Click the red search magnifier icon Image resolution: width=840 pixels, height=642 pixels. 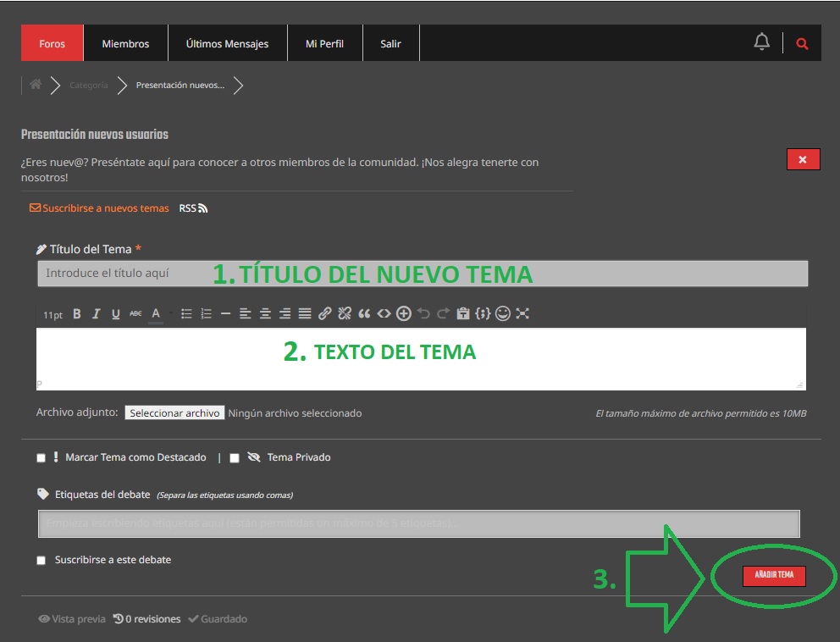802,43
